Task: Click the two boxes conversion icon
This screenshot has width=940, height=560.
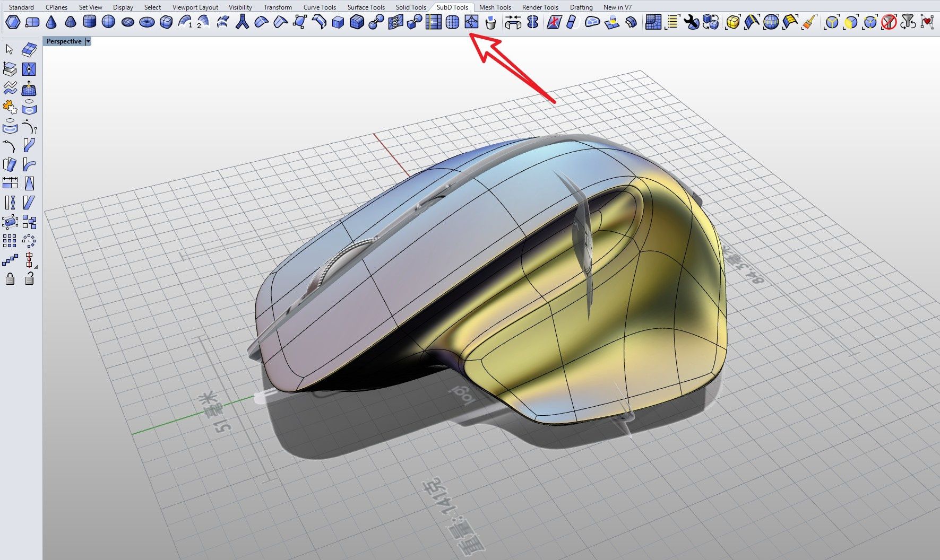Action: click(710, 22)
